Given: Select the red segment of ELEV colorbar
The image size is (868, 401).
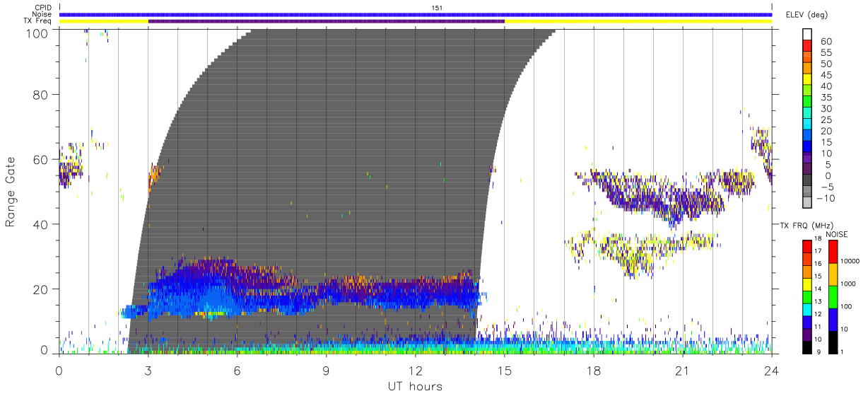Looking at the screenshot, I should [x=807, y=47].
